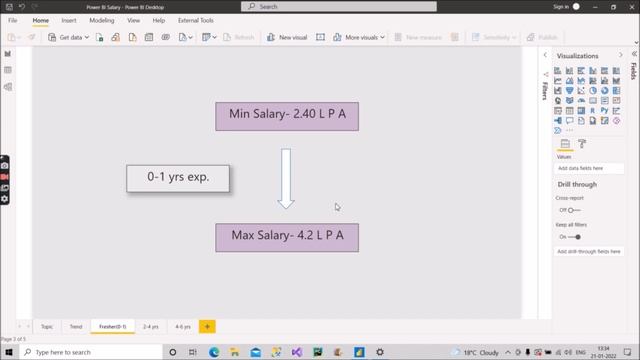The width and height of the screenshot is (640, 360).
Task: Open the Topic page tab
Action: [x=47, y=327]
